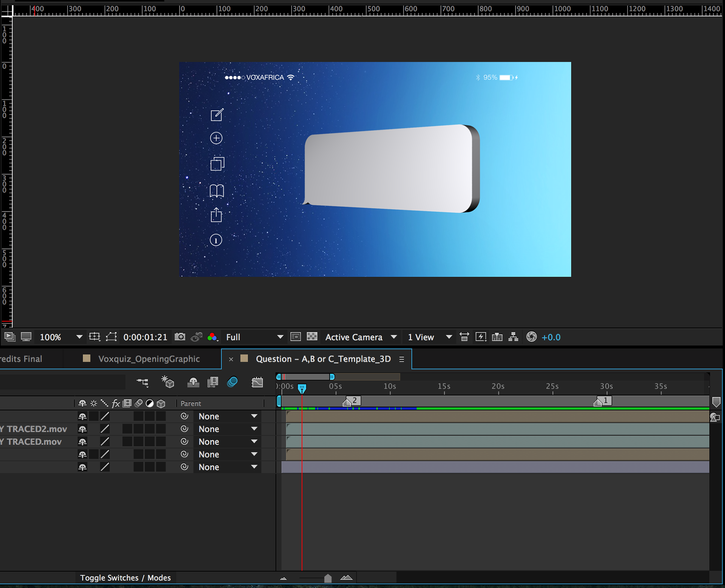The height and width of the screenshot is (588, 725).
Task: Toggle the transparency grid checkerboard
Action: tap(312, 337)
